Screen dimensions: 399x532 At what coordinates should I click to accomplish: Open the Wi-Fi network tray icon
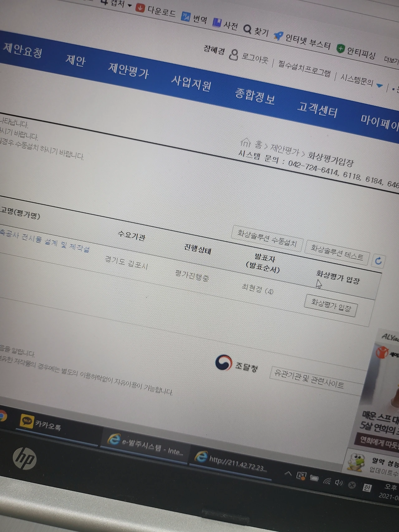327,481
